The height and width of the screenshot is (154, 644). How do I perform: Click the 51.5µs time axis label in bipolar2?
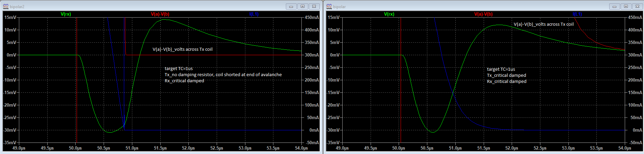160,148
